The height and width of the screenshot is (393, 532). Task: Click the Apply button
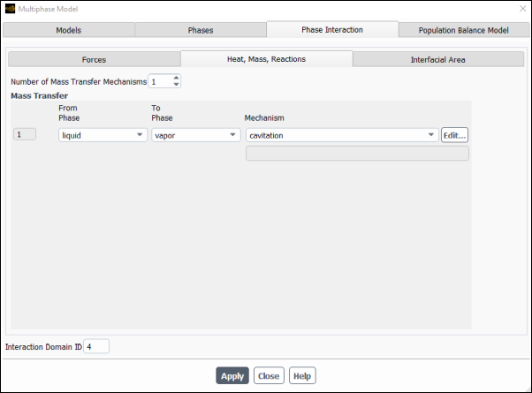232,375
